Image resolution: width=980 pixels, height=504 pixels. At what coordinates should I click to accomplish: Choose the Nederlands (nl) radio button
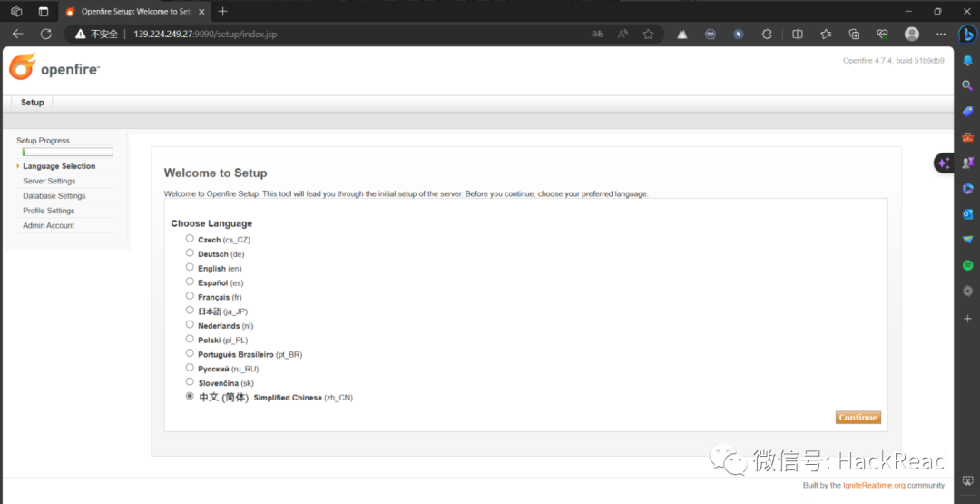[x=190, y=324]
